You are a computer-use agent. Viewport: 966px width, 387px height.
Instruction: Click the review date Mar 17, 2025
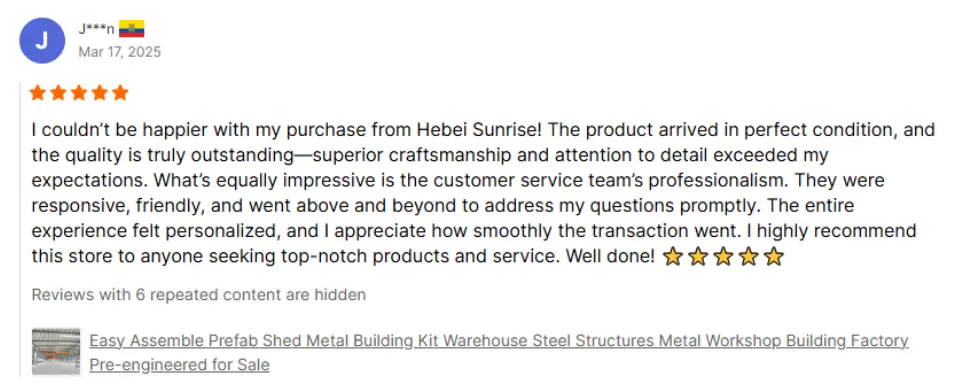120,52
